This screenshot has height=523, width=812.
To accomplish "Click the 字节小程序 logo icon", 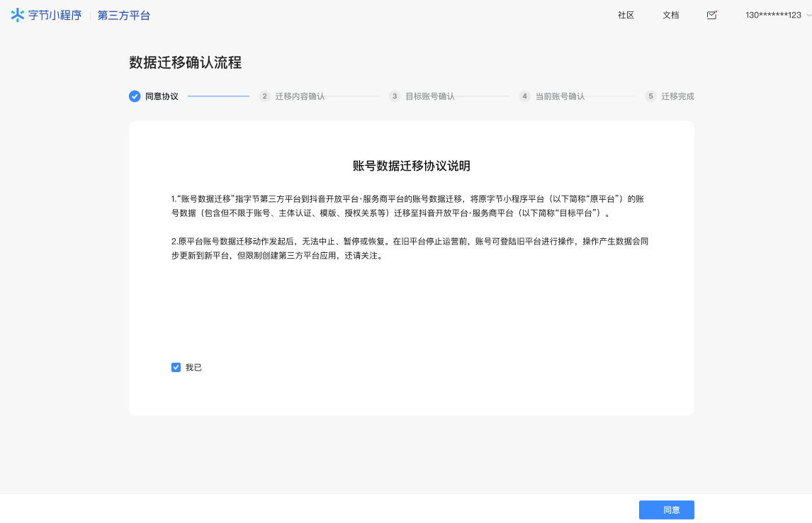I will tap(18, 15).
